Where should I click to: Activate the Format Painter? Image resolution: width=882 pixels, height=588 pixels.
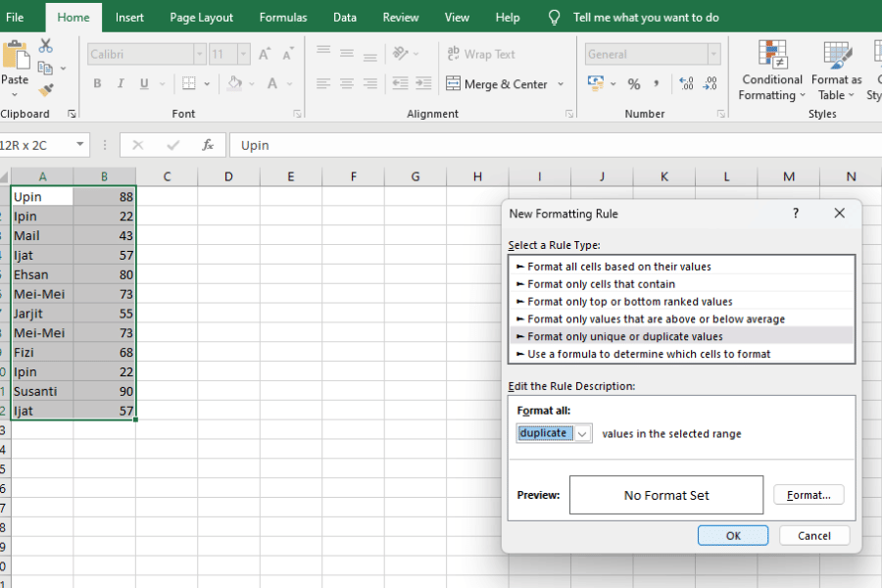[44, 91]
